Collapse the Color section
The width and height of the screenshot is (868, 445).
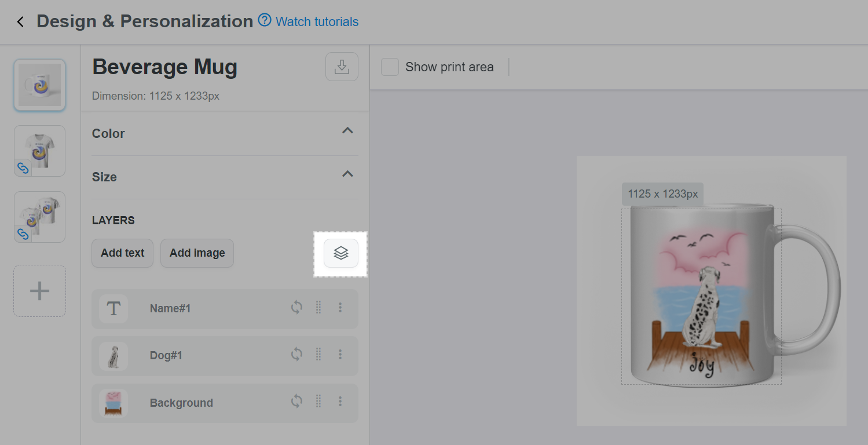click(x=347, y=131)
